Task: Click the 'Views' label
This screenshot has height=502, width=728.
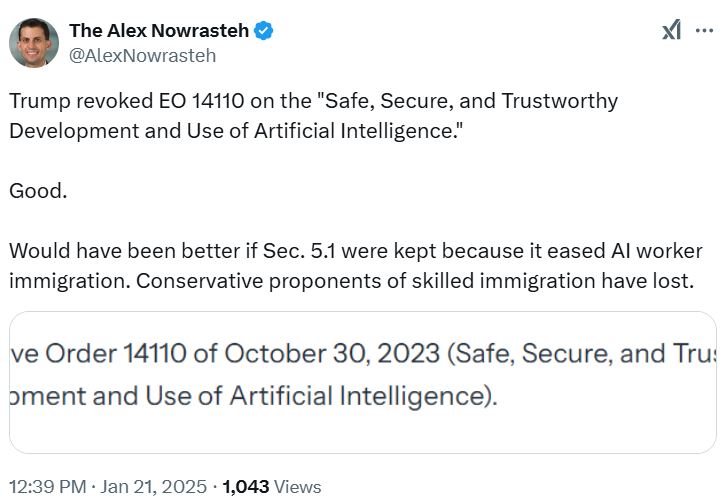Action: (297, 487)
